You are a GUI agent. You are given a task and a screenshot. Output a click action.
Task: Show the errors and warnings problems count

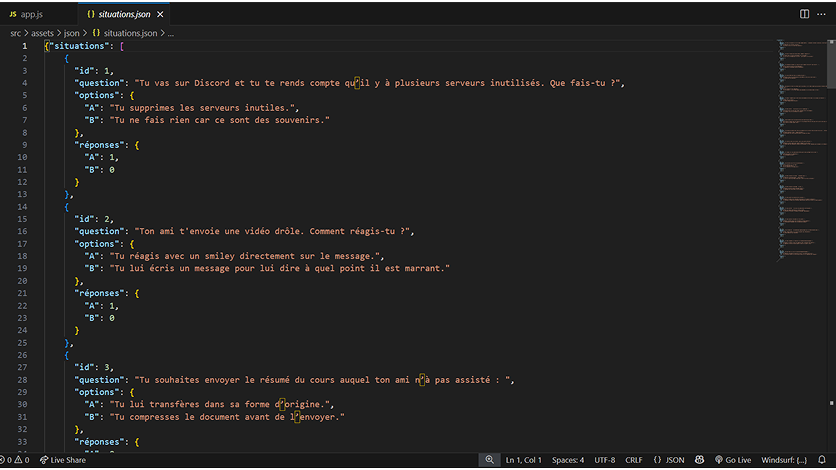click(14, 460)
